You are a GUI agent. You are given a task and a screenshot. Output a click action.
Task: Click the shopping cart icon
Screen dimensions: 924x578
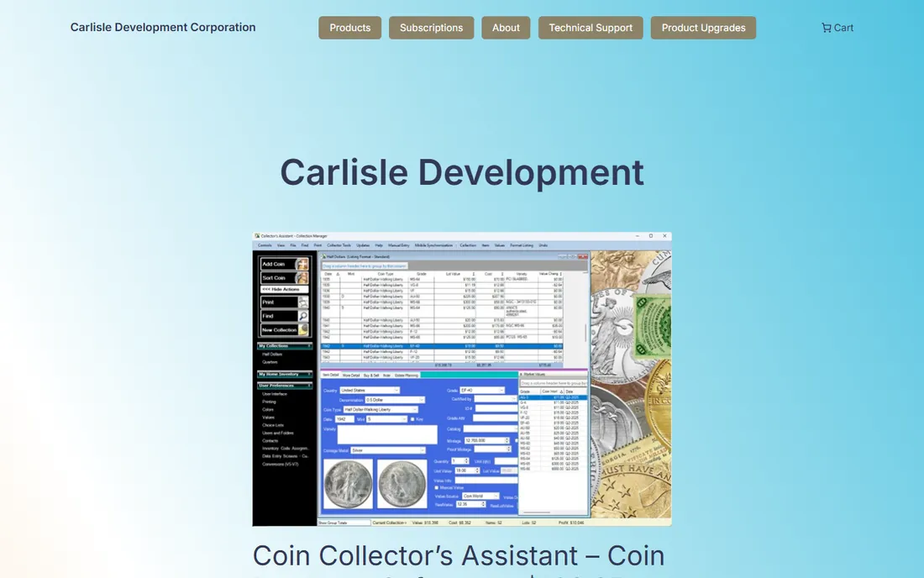tap(827, 28)
